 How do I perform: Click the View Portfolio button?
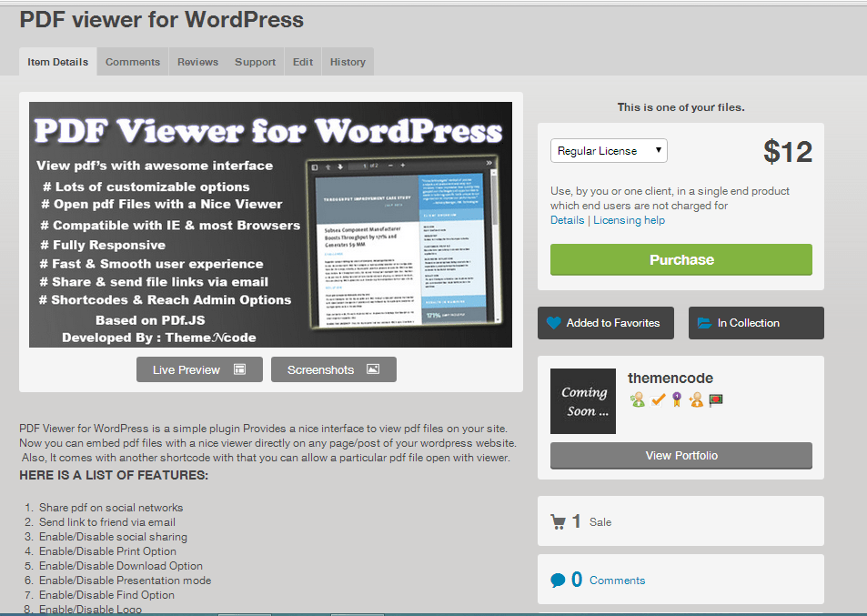point(681,456)
